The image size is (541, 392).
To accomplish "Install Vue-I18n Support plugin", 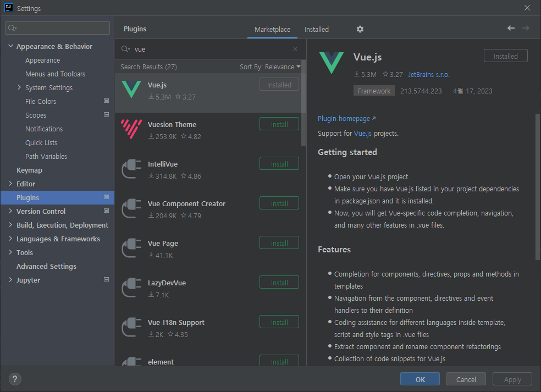I will pos(279,322).
